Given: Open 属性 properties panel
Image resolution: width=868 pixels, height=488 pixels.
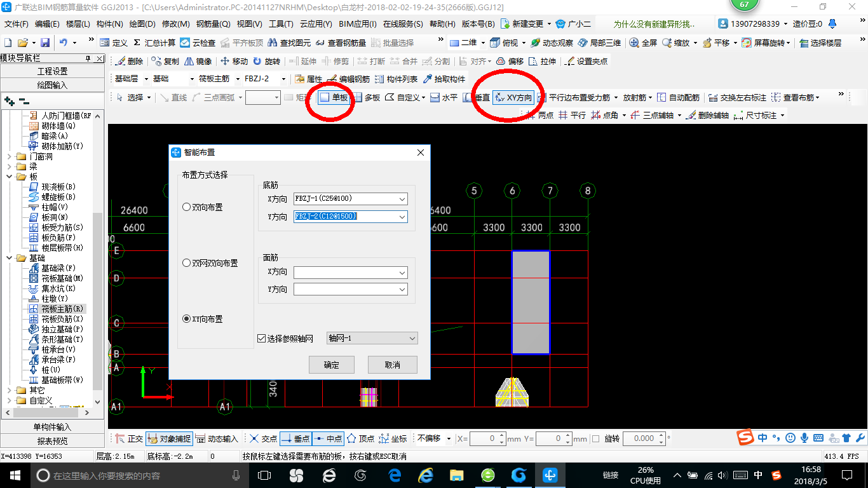Looking at the screenshot, I should [x=309, y=79].
